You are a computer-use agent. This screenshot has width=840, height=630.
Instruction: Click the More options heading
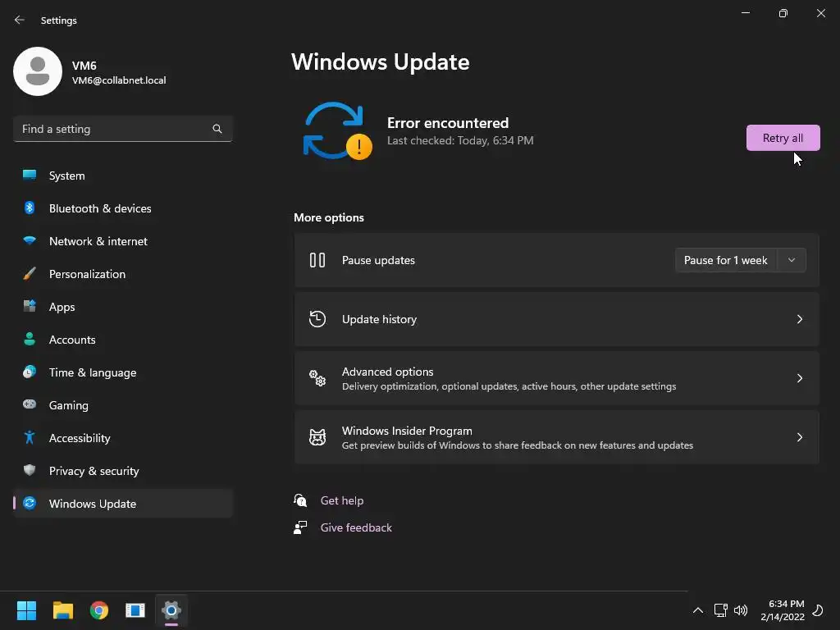coord(329,217)
